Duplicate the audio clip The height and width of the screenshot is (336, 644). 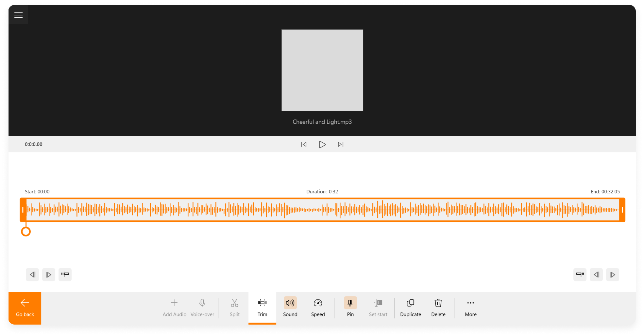pos(411,308)
